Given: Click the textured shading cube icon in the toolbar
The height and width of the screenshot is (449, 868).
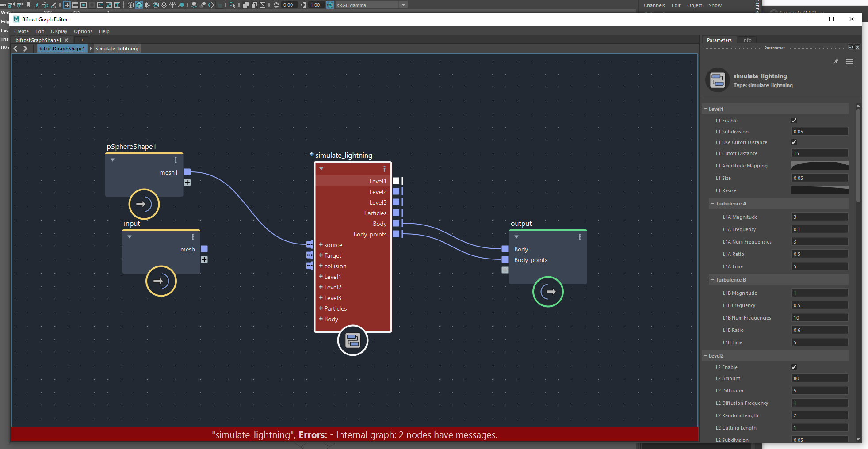Looking at the screenshot, I should pyautogui.click(x=156, y=5).
